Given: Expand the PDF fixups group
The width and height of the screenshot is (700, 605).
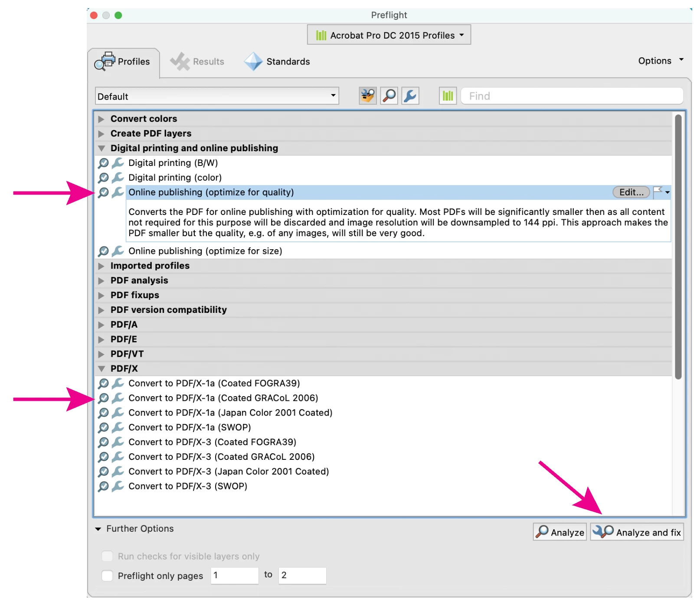Looking at the screenshot, I should (101, 296).
